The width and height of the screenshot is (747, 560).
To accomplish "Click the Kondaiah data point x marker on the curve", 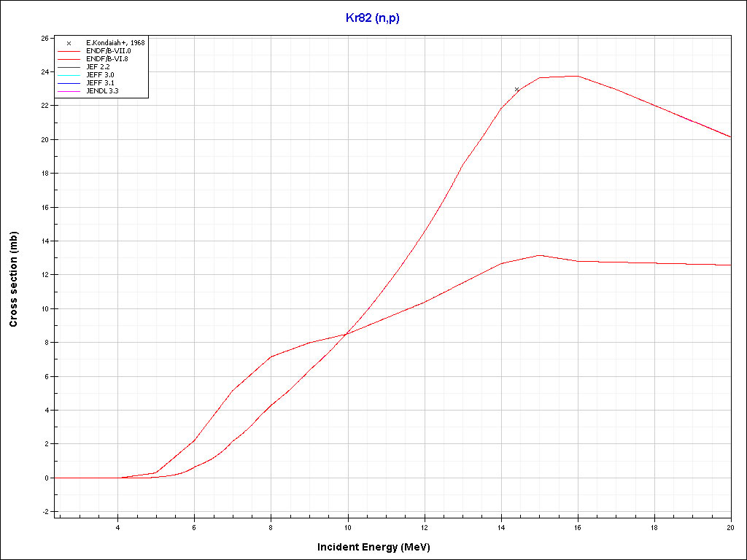I will (x=517, y=90).
